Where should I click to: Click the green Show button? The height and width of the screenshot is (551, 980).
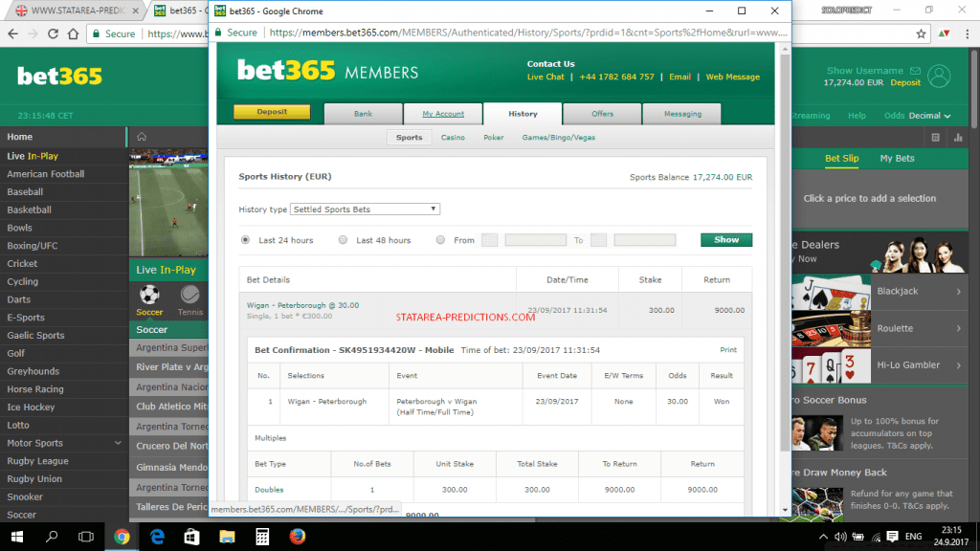(726, 240)
